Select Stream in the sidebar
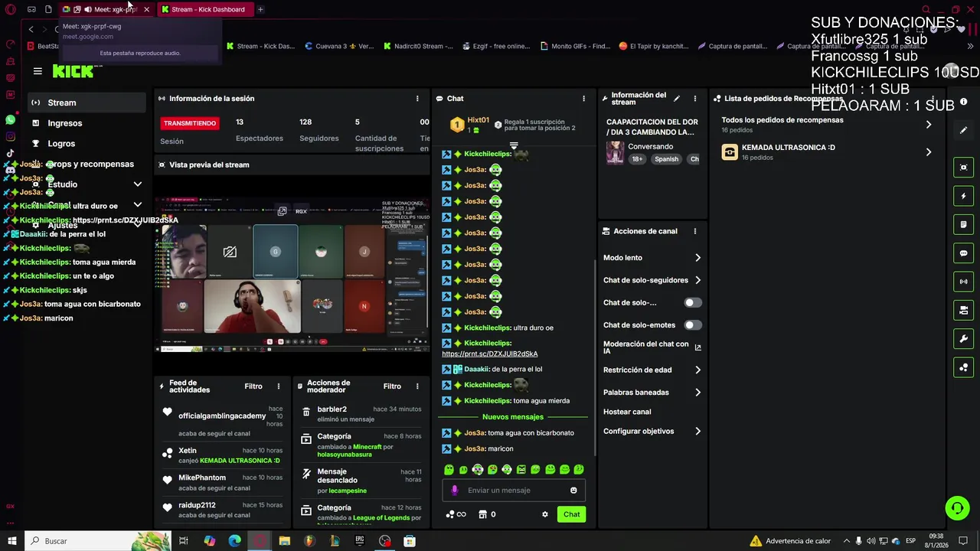Viewport: 980px width, 551px height. [x=86, y=103]
